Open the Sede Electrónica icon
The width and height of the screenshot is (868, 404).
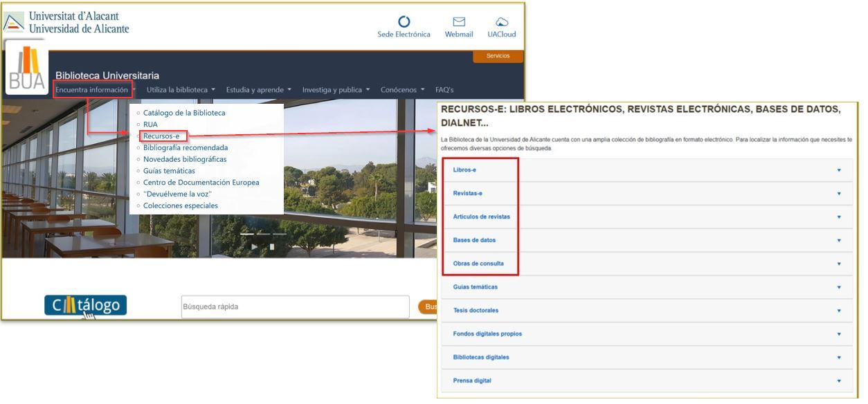click(404, 22)
